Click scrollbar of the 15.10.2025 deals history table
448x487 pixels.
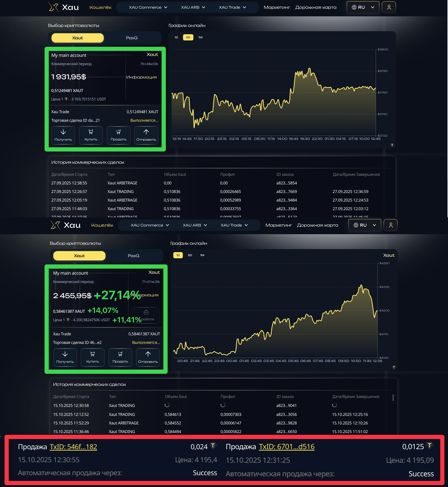coord(393,397)
